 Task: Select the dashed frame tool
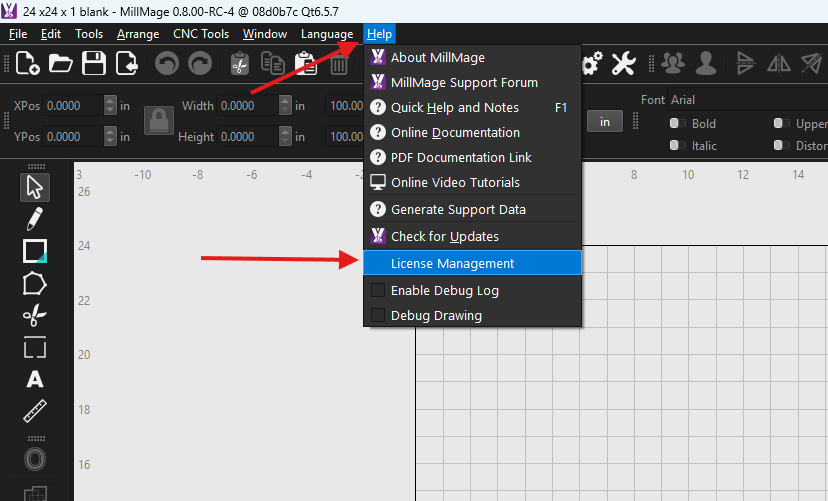pyautogui.click(x=35, y=347)
